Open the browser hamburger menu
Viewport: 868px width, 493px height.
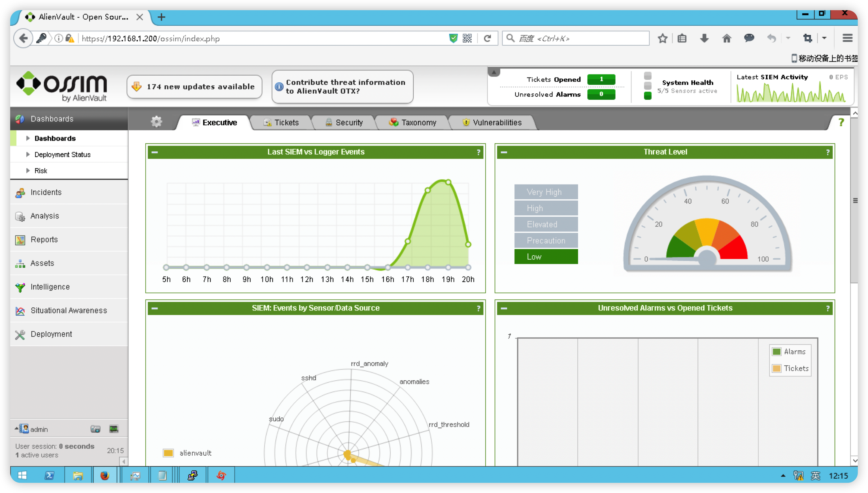click(x=847, y=38)
